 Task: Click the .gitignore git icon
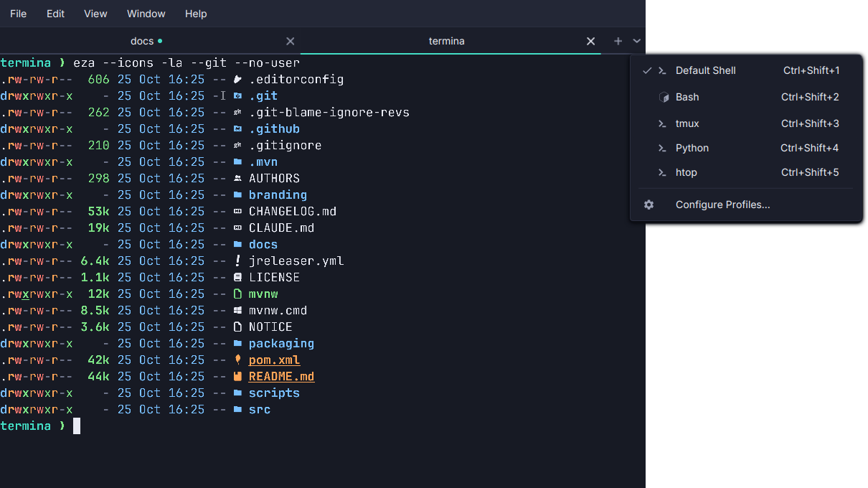pos(238,145)
